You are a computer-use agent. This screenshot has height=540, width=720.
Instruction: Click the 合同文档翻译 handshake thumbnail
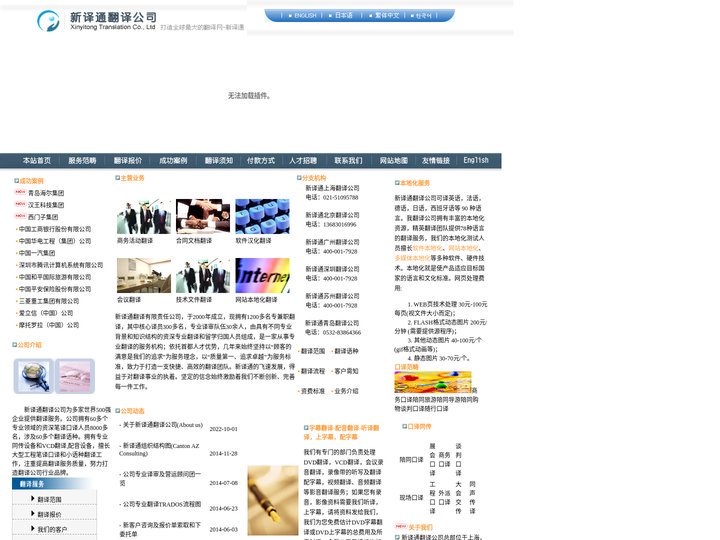(x=203, y=216)
